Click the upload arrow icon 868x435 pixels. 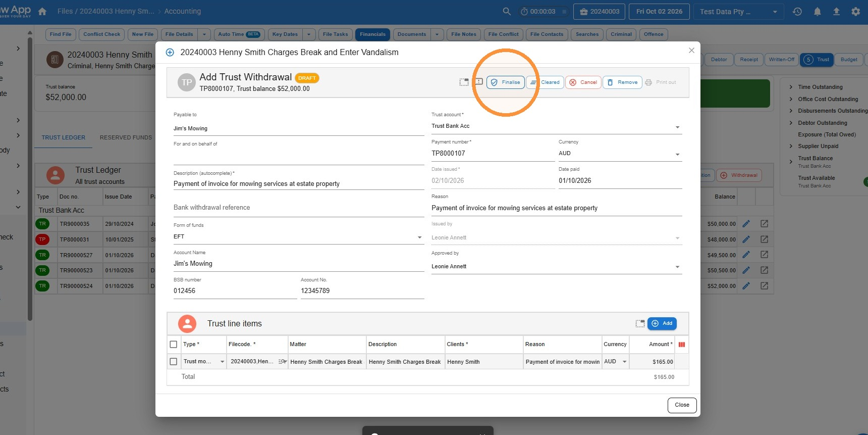point(836,11)
